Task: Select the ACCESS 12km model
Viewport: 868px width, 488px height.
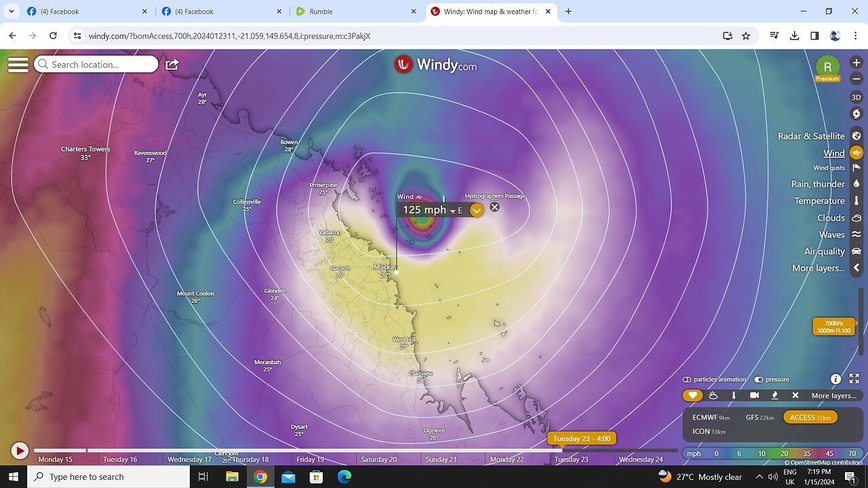Action: click(810, 418)
